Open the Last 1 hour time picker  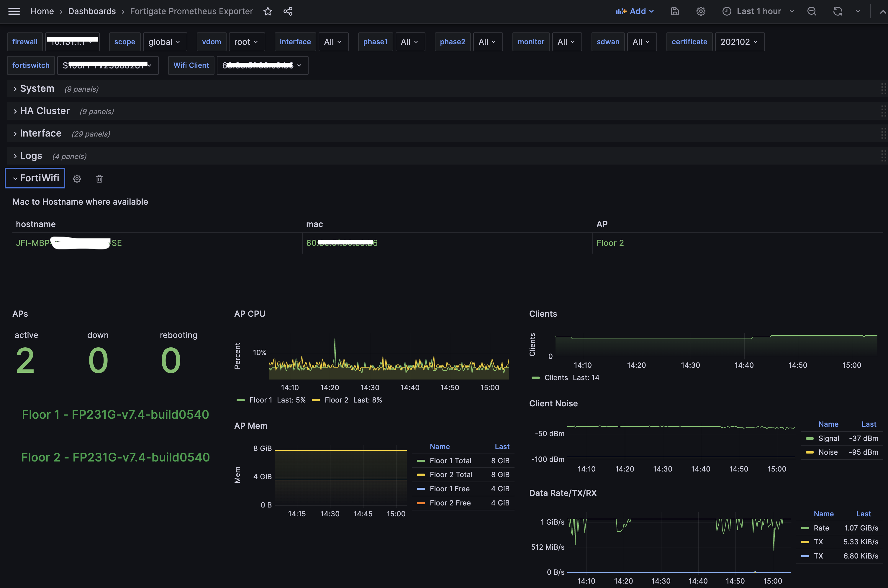[x=758, y=11]
